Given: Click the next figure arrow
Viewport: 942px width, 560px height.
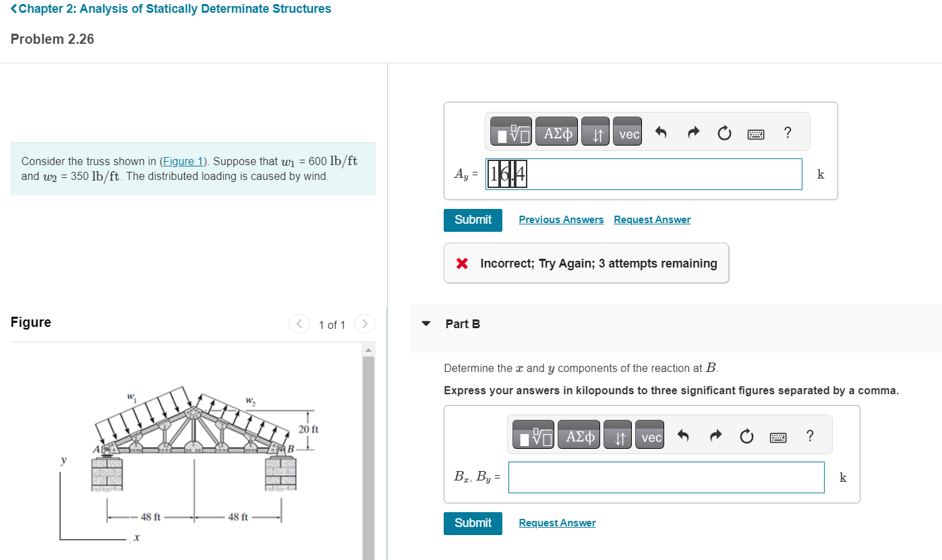Looking at the screenshot, I should tap(364, 323).
